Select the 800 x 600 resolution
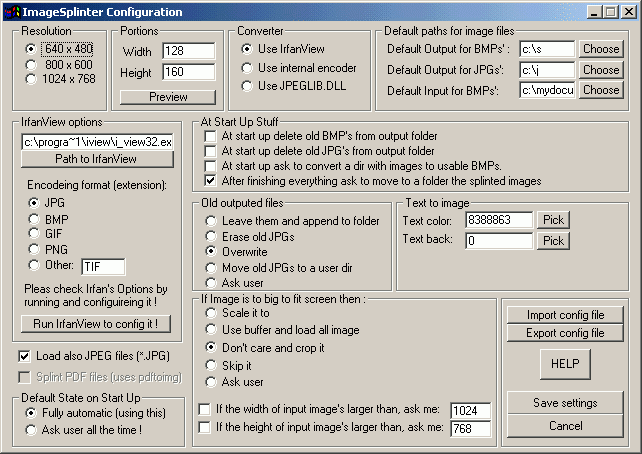Image resolution: width=642 pixels, height=454 pixels. click(33, 63)
